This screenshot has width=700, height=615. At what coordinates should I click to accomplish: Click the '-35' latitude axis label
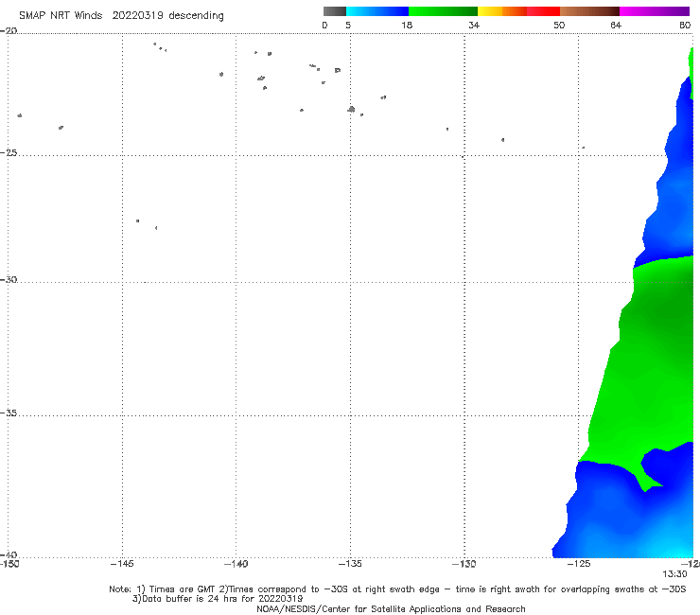(9, 413)
